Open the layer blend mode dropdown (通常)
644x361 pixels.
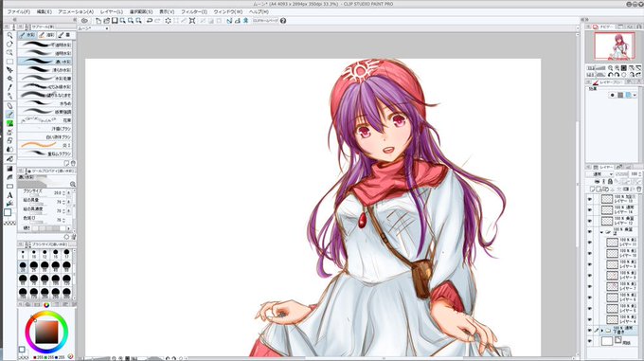click(x=599, y=174)
